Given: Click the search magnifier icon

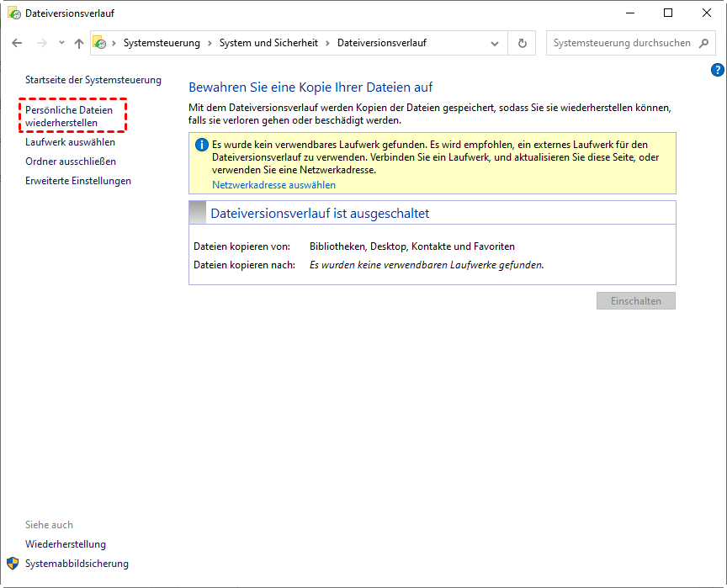Looking at the screenshot, I should (703, 43).
